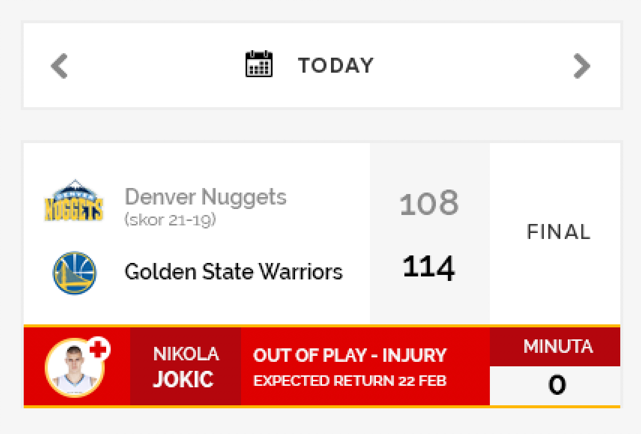Click the minutes value 0
This screenshot has width=641, height=434.
point(555,385)
